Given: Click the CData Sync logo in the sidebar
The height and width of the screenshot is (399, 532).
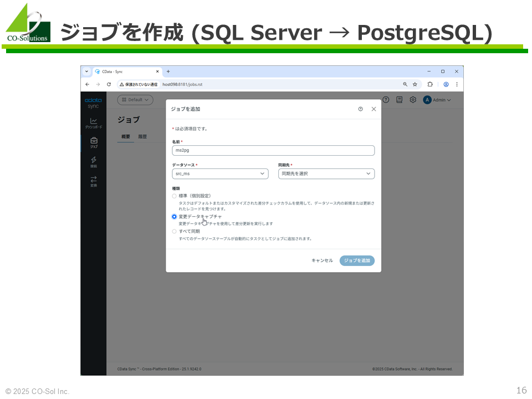Looking at the screenshot, I should point(93,103).
